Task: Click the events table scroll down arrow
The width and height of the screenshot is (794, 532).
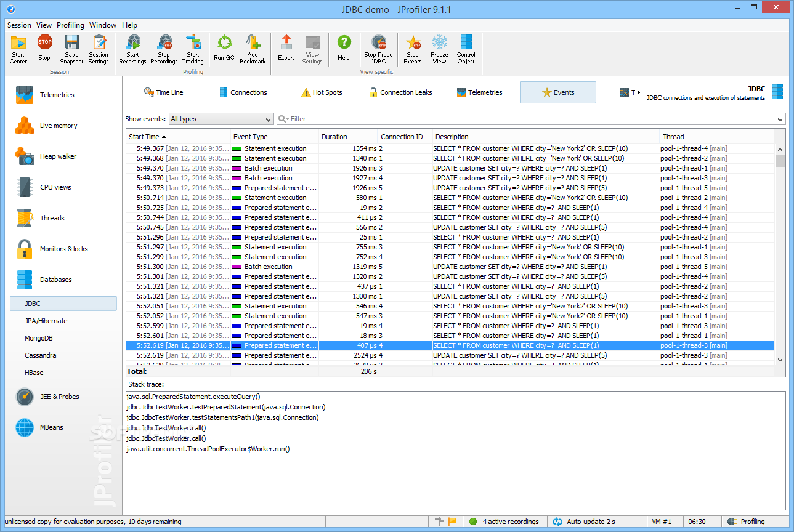Action: point(780,360)
